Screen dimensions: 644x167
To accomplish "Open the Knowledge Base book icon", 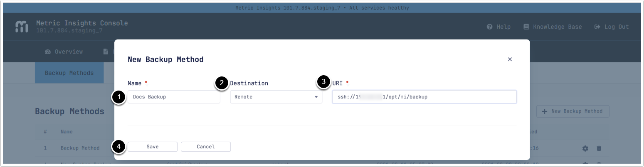I will click(526, 27).
